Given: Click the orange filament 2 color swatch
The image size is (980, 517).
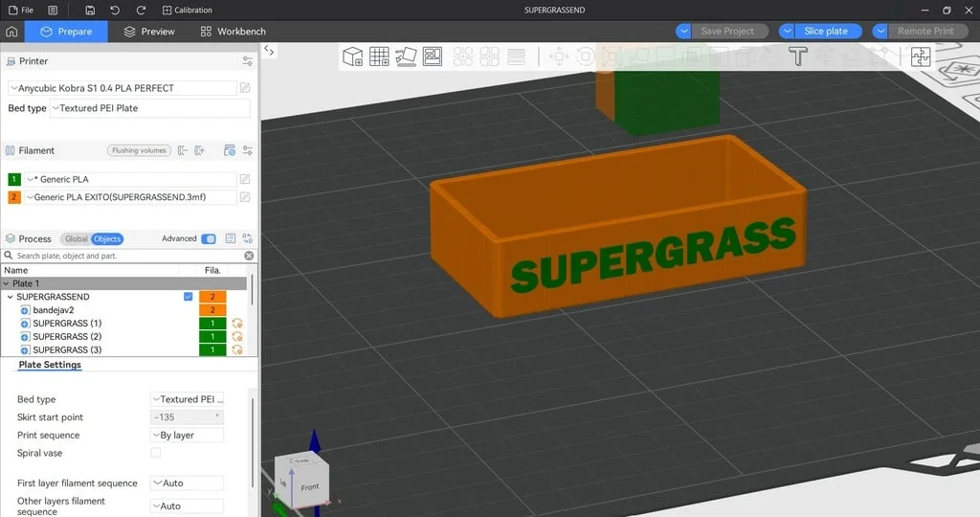Looking at the screenshot, I should tap(14, 197).
